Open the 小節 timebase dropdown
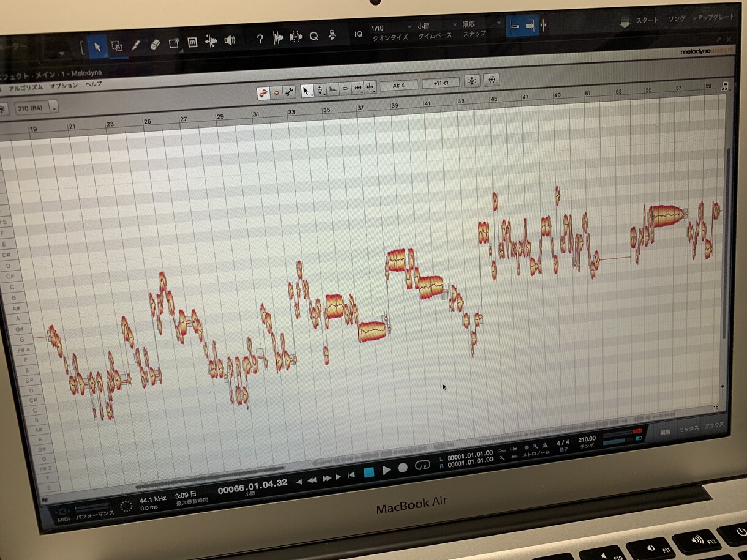Image resolution: width=747 pixels, height=560 pixels. click(x=437, y=26)
